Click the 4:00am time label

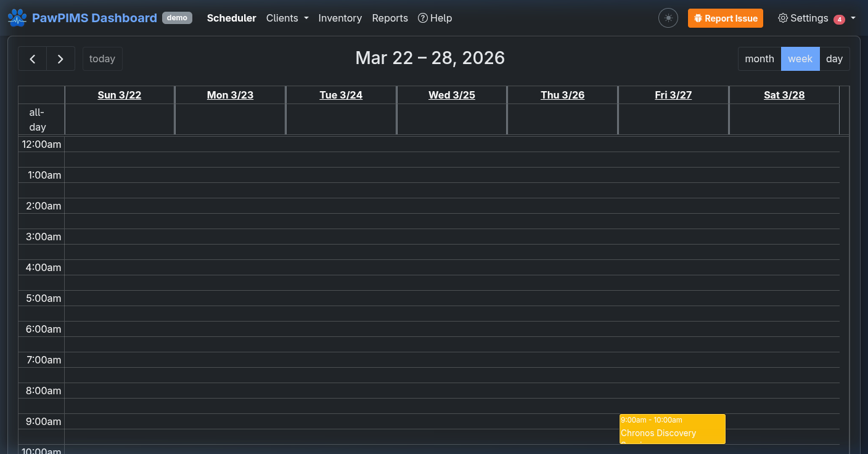43,267
